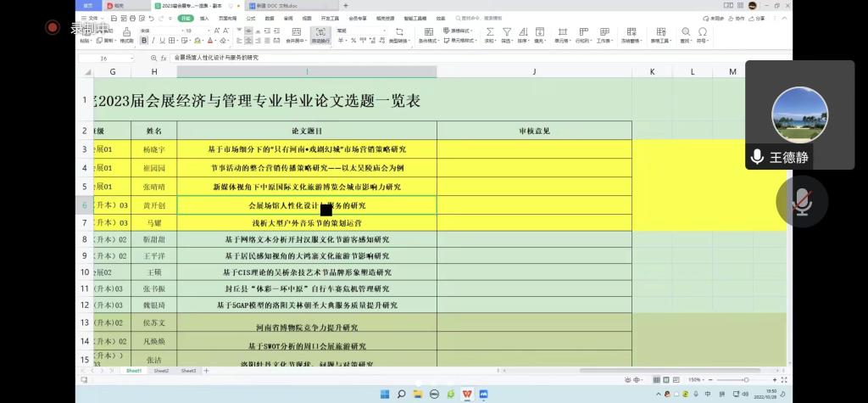Open the number format dropdown
Image resolution: width=868 pixels, height=403 pixels.
tap(383, 31)
